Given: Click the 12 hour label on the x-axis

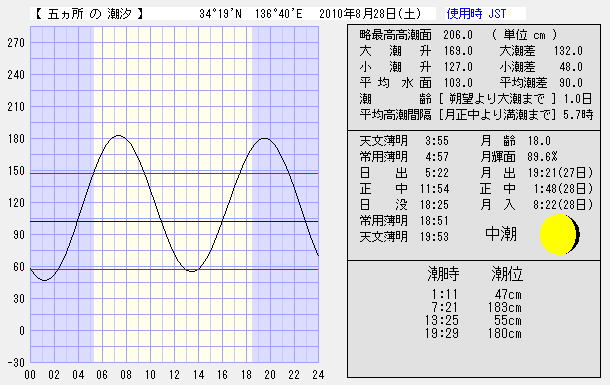Looking at the screenshot, I should [174, 375].
